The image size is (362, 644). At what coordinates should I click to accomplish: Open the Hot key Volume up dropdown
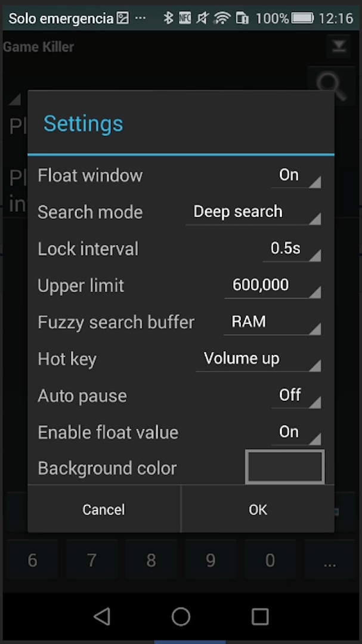pos(258,359)
